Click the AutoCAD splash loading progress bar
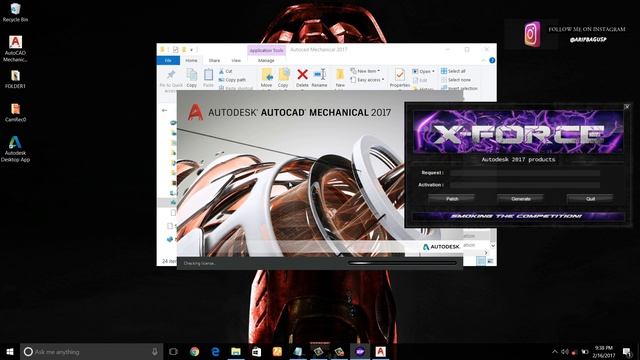Image resolution: width=640 pixels, height=360 pixels. point(402,263)
